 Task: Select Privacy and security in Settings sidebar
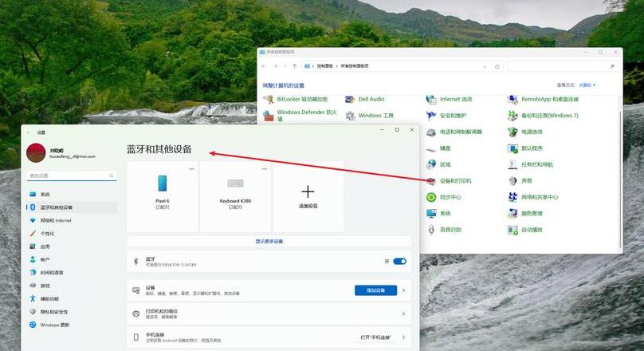tap(72, 312)
